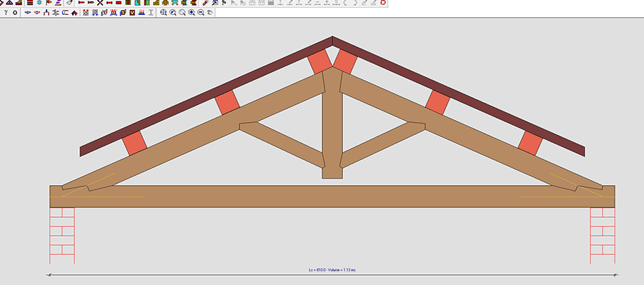Zoom out with the minus magnifier

201,13
